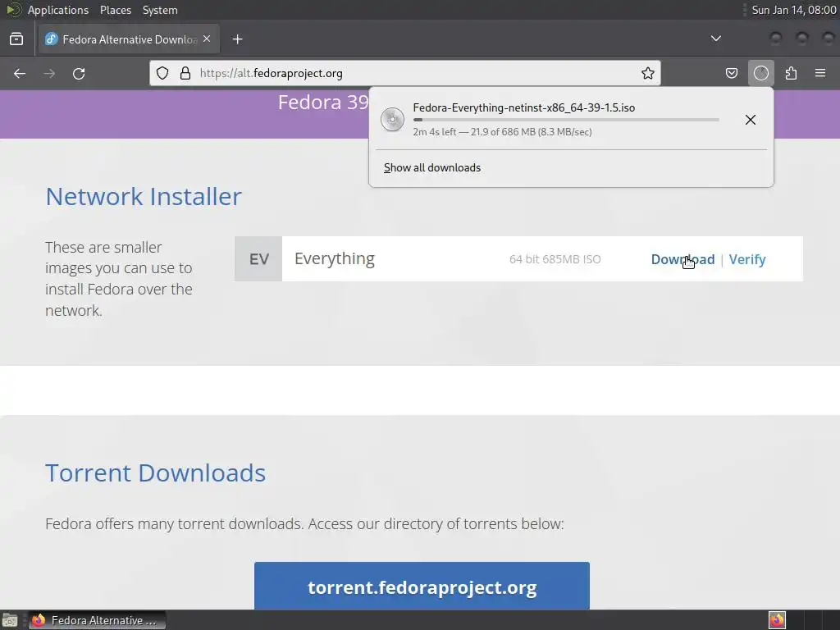Open the tracking protection shield icon
This screenshot has height=630, width=840.
(x=162, y=73)
